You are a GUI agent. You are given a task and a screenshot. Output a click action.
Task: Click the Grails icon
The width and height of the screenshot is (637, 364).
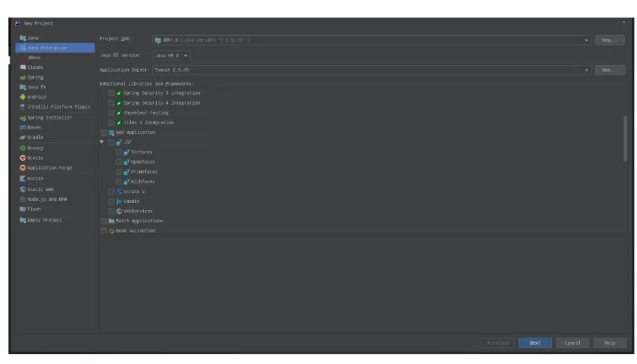[x=23, y=158]
